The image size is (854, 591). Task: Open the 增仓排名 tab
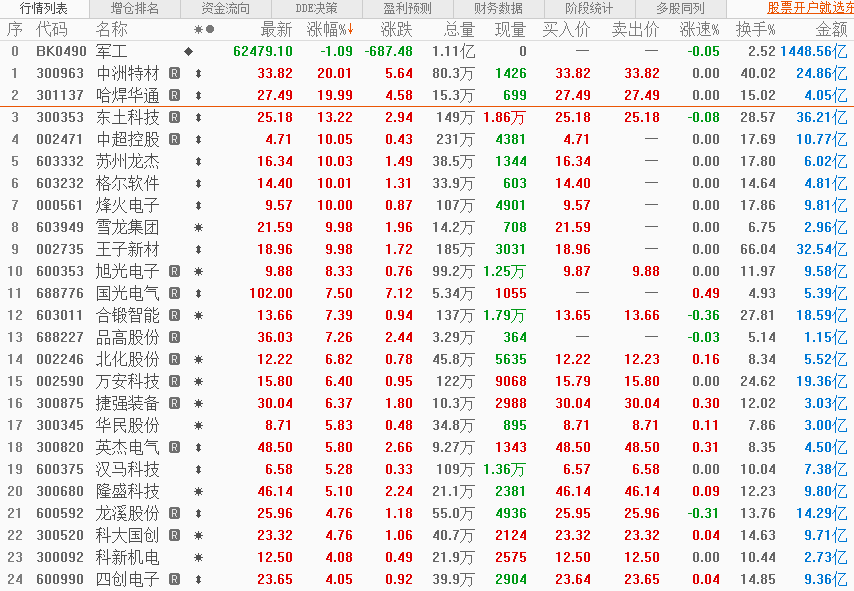point(135,9)
